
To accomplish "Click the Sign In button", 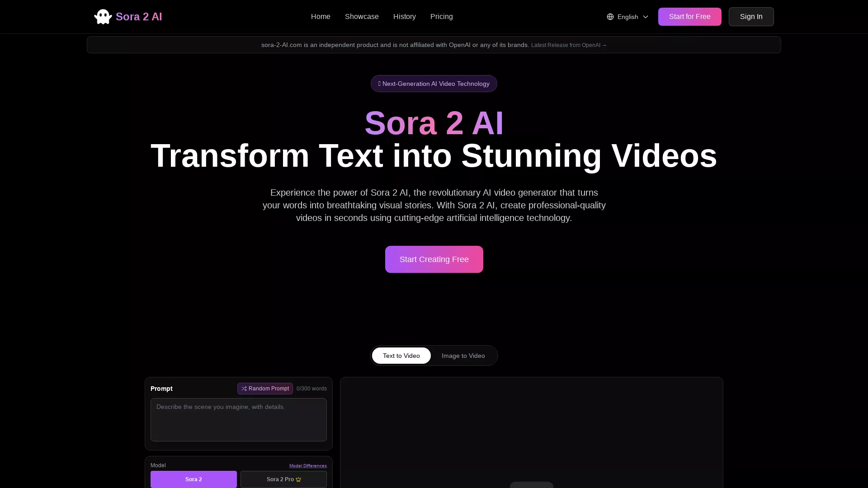I will tap(751, 17).
